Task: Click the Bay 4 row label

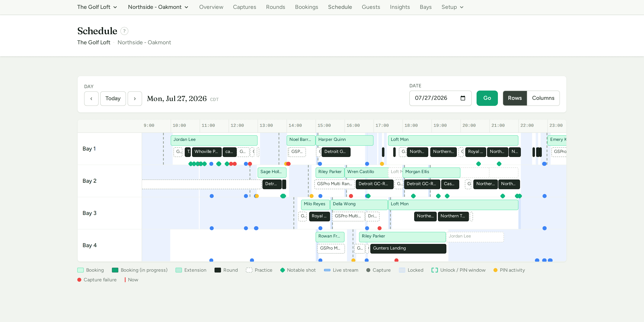Action: 90,246
